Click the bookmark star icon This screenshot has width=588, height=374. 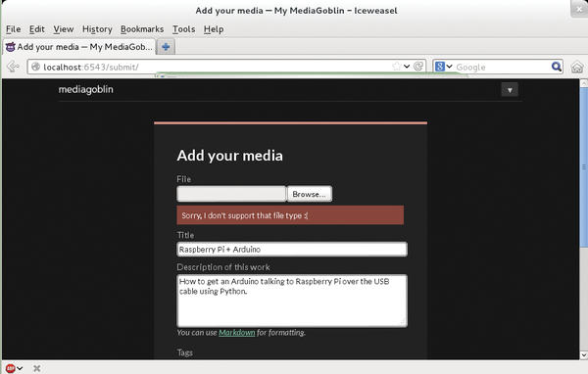[x=396, y=67]
